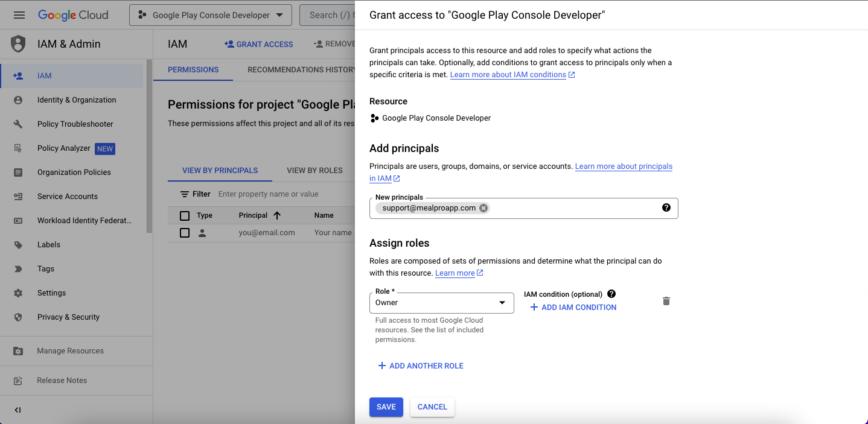The width and height of the screenshot is (868, 424).
Task: Switch to the Recommendations History tab
Action: pos(301,69)
